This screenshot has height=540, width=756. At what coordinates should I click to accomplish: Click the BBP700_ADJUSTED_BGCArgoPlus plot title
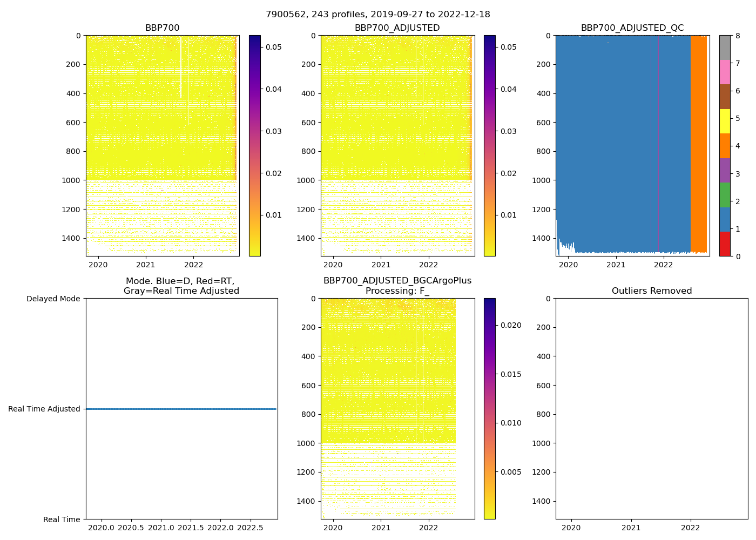coord(397,281)
